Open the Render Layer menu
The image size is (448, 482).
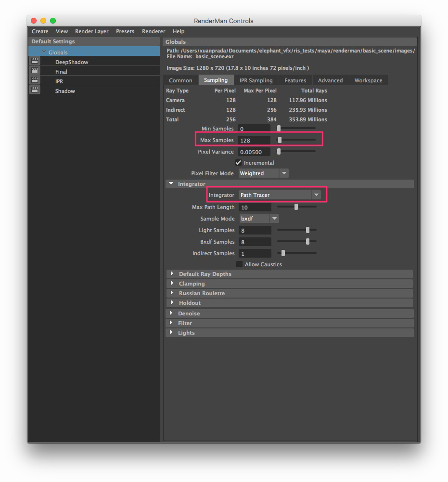tap(92, 31)
